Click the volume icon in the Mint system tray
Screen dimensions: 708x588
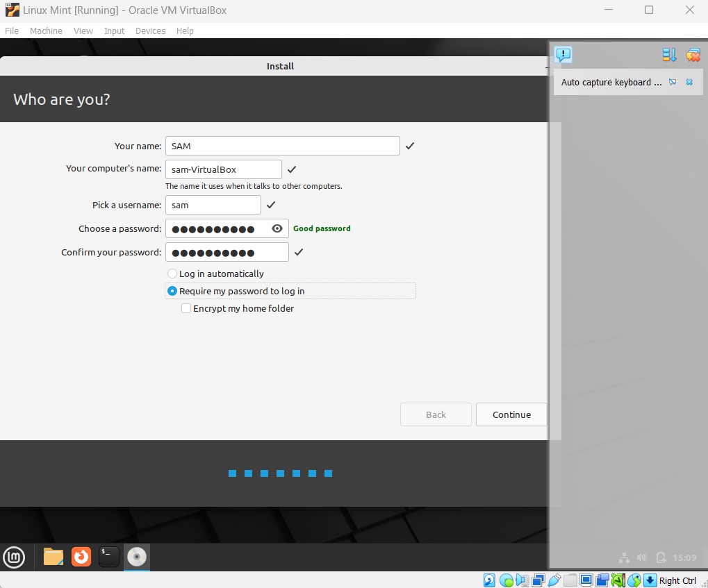(641, 557)
